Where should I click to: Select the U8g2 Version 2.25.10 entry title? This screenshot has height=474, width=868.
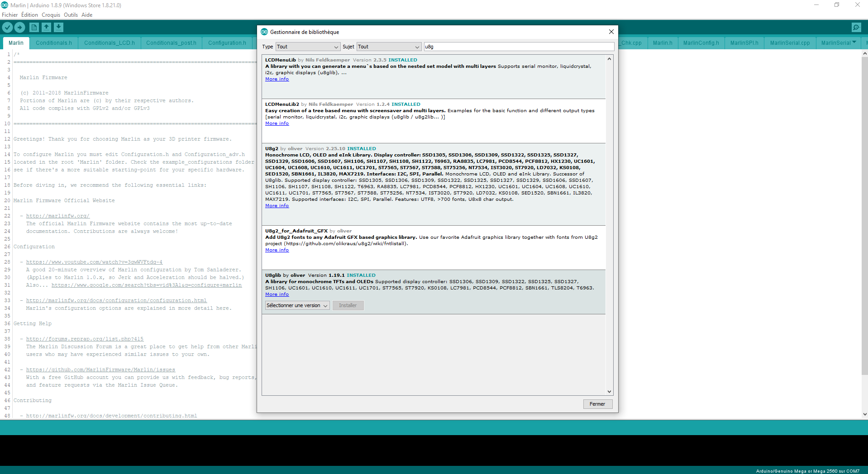coord(272,149)
